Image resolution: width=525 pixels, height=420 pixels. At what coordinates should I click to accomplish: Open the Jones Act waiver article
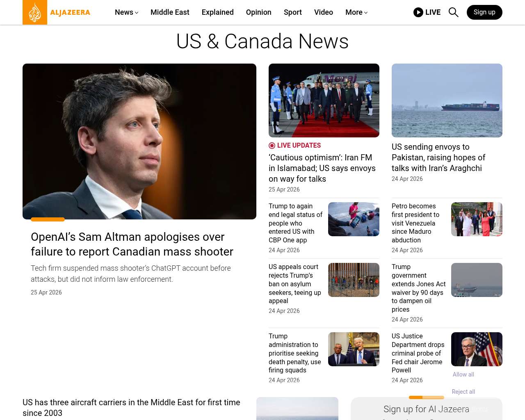tap(418, 288)
